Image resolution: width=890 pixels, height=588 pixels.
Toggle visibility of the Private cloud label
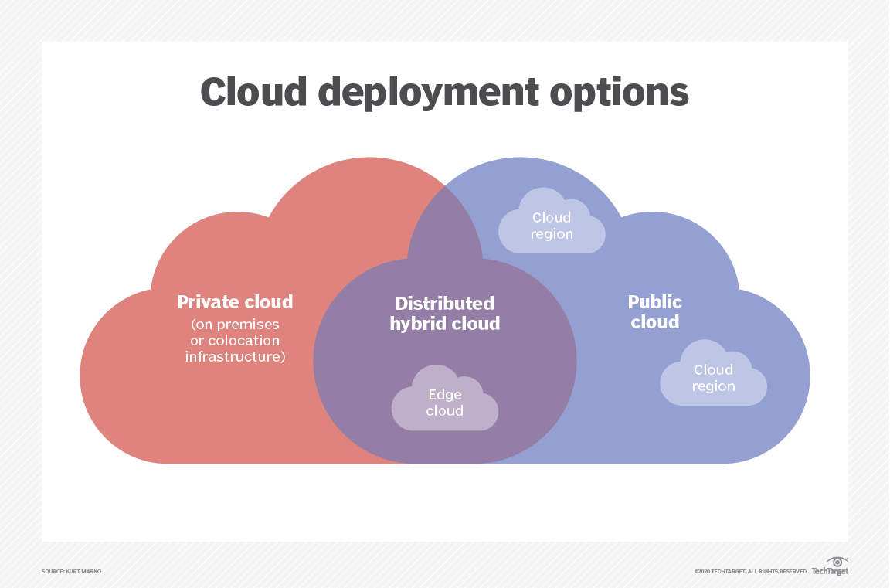tap(234, 302)
